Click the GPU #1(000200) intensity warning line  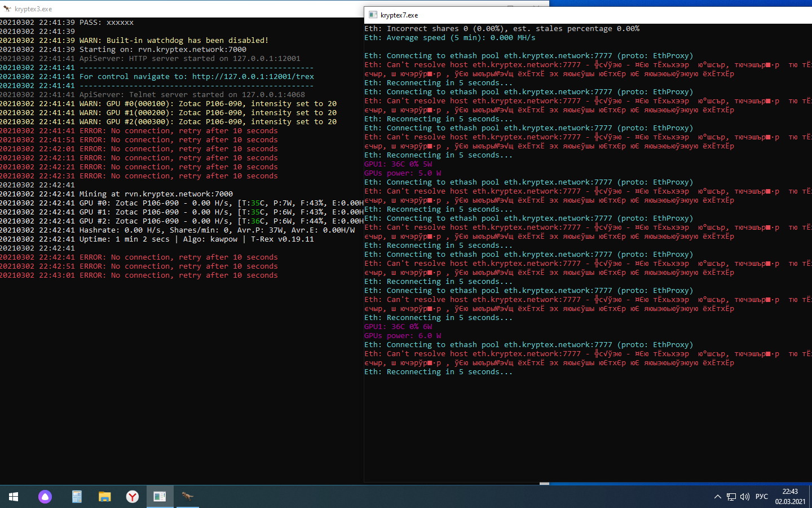click(x=168, y=113)
